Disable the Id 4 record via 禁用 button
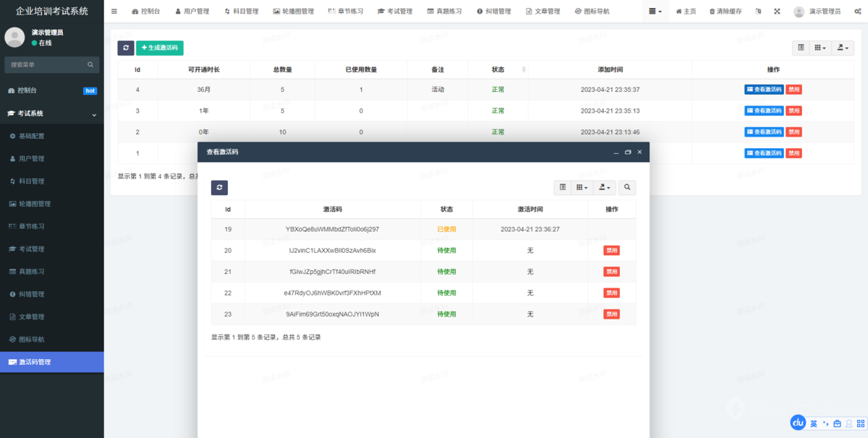Viewport: 868px width, 438px height. (793, 89)
